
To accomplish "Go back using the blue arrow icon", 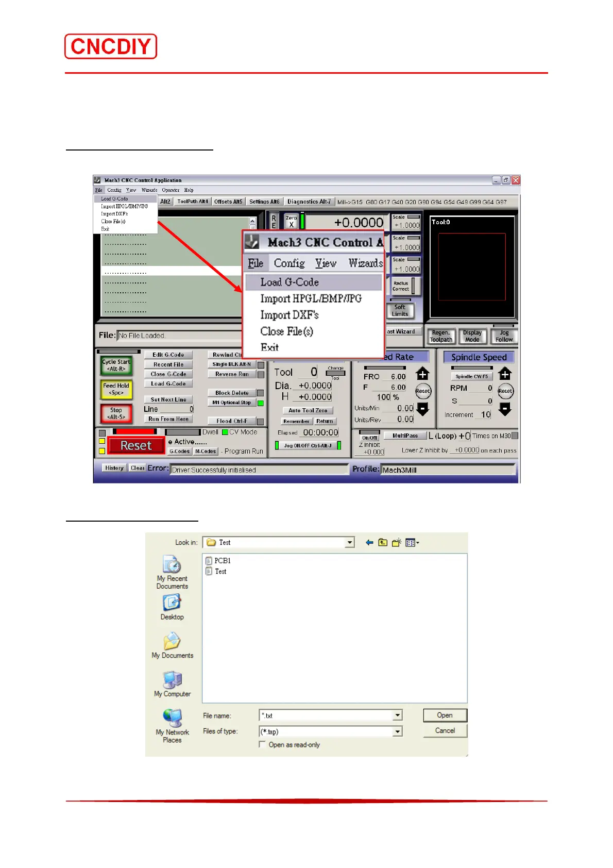I will (369, 543).
